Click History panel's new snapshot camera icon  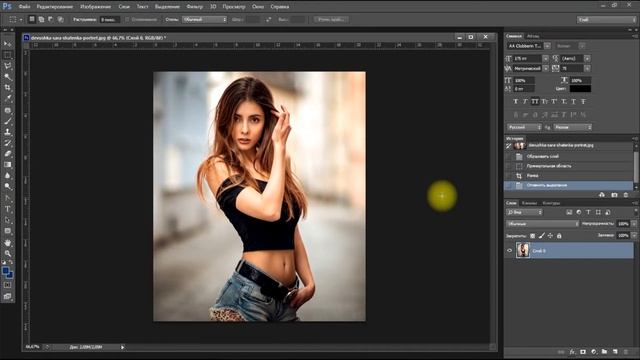(614, 195)
